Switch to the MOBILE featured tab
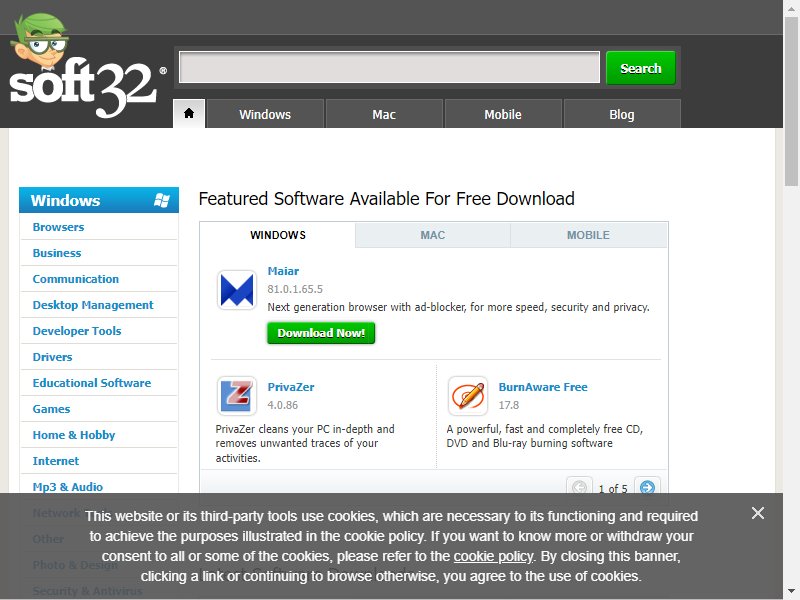The height and width of the screenshot is (600, 800). point(588,235)
